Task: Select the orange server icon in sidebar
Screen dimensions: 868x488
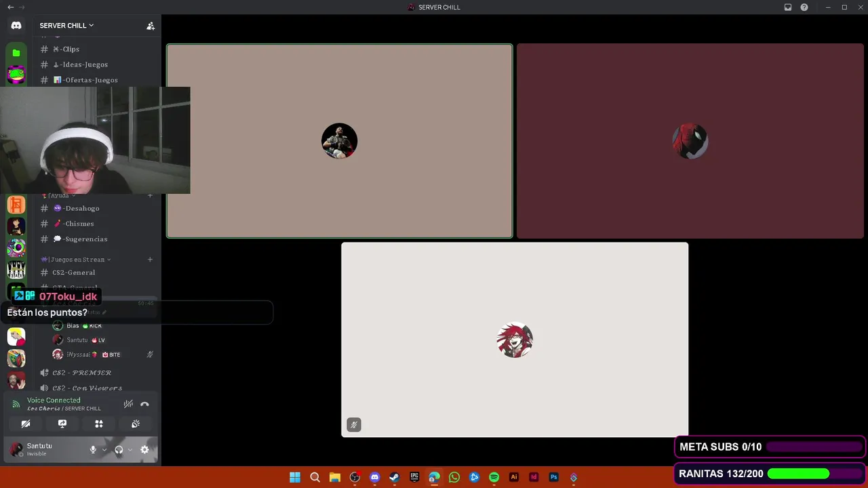Action: 16,205
